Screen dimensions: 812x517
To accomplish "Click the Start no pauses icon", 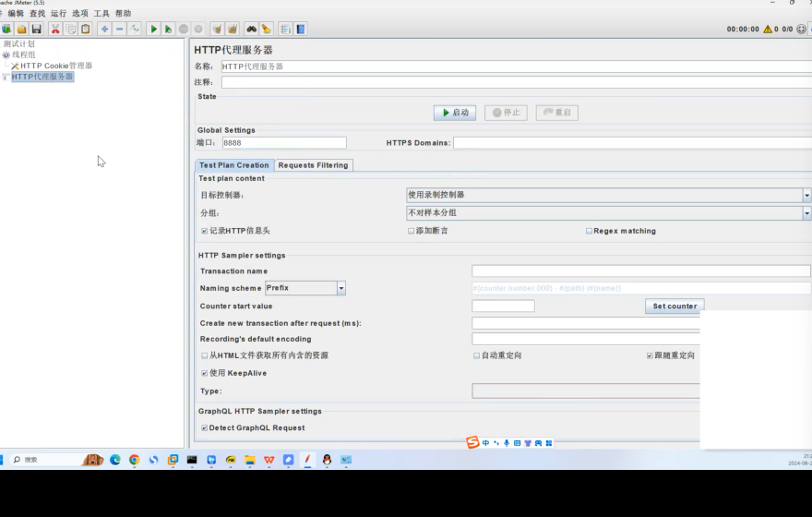I will (168, 29).
